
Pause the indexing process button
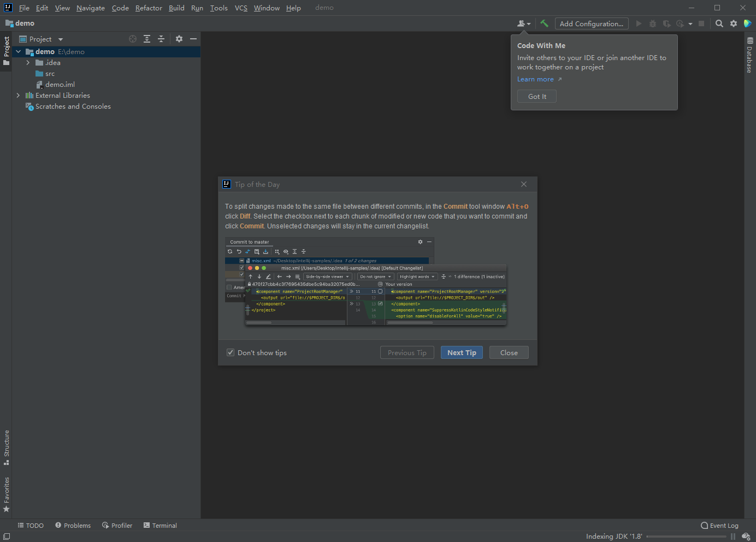click(733, 537)
